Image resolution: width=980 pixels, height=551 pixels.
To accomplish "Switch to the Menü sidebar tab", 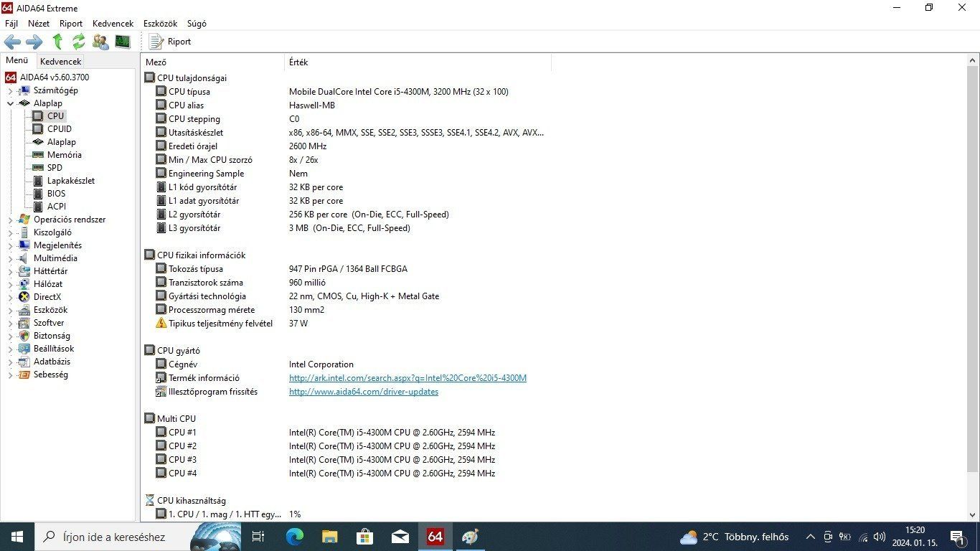I will tap(17, 61).
